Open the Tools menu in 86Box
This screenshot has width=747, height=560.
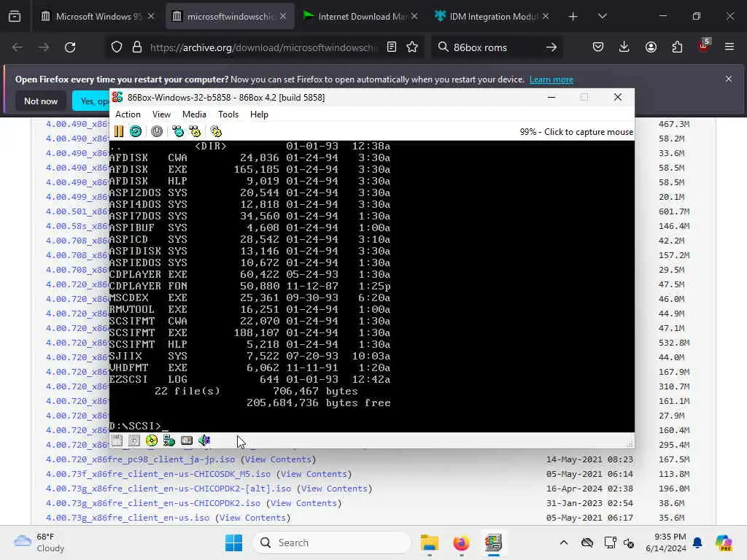[x=228, y=114]
